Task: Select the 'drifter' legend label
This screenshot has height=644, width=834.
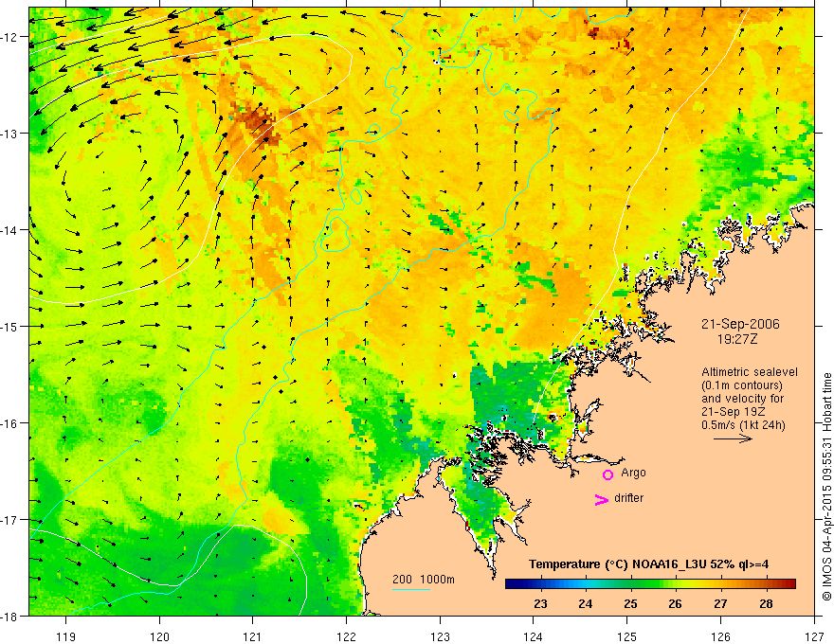Action: pos(628,498)
